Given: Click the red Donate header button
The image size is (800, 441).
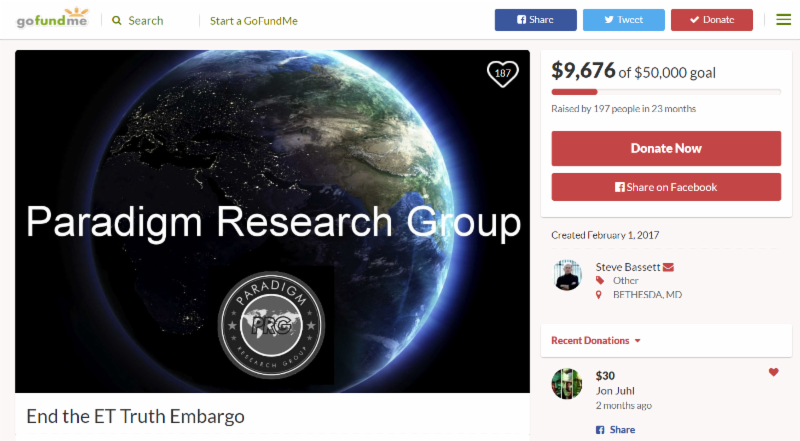Looking at the screenshot, I should [712, 20].
